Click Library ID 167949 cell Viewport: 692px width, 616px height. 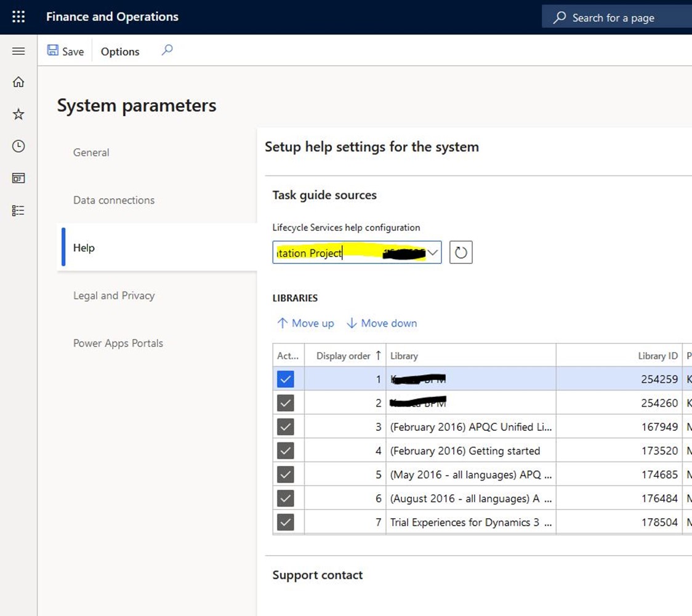click(x=619, y=426)
